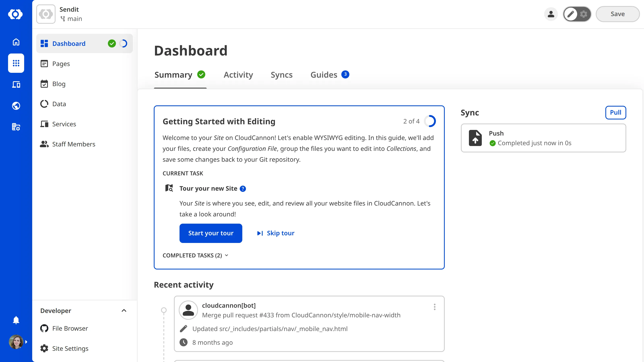
Task: Open your profile avatar at bottom left
Action: pyautogui.click(x=16, y=342)
